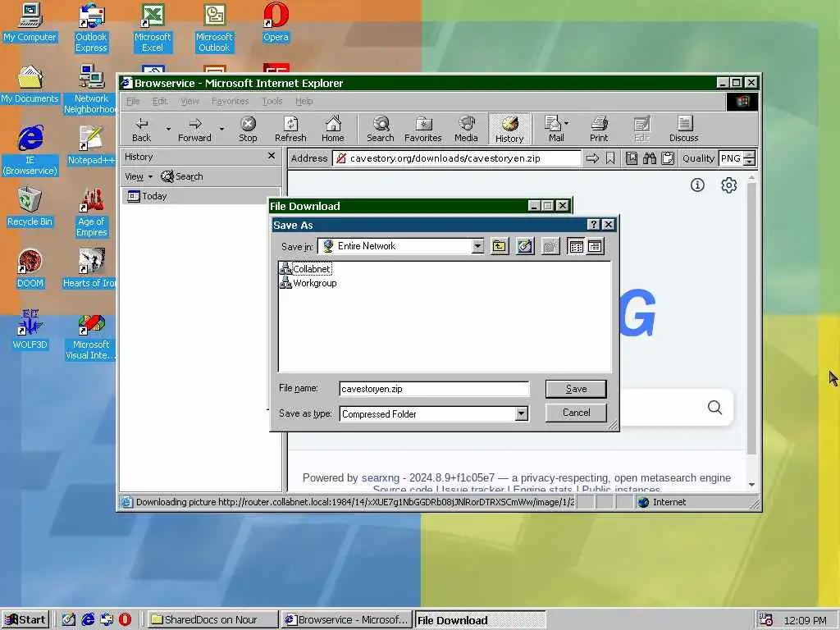Click the bookmark icon beside the address bar

tap(610, 158)
